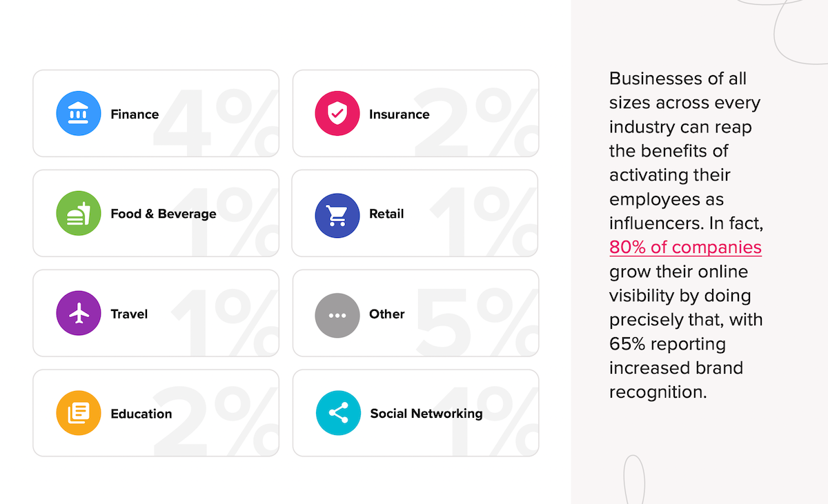
Task: Select the Food & Beverage label
Action: [164, 214]
